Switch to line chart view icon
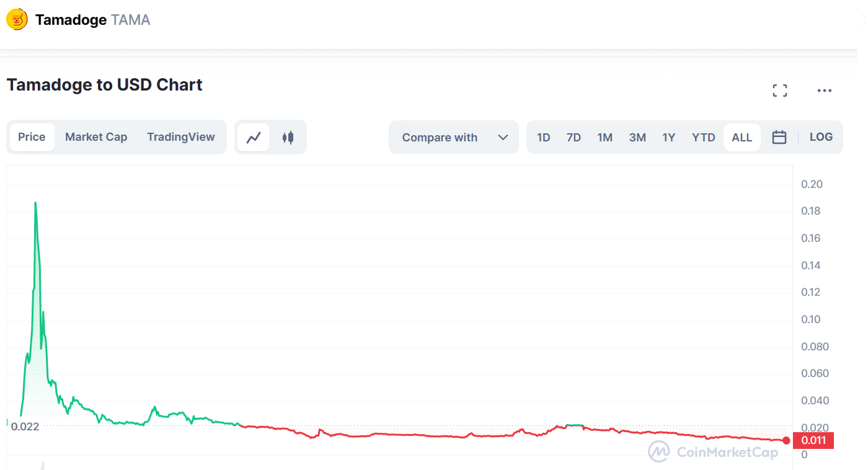The image size is (868, 470). click(254, 137)
